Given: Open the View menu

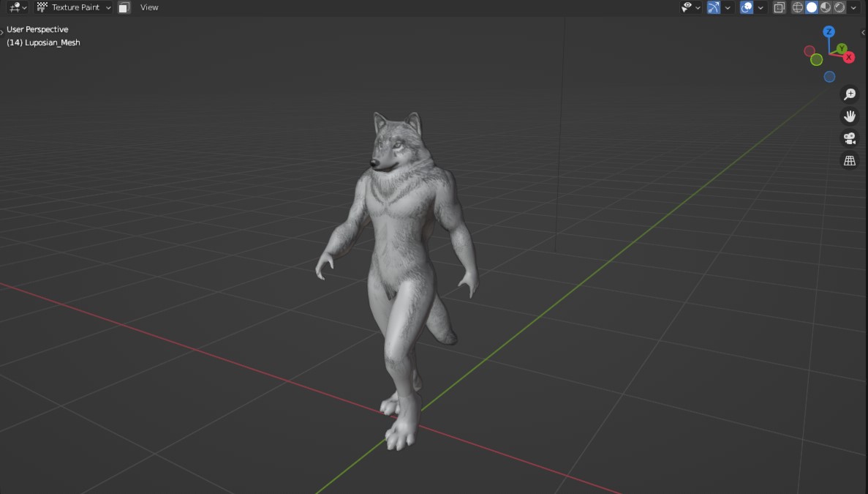Looking at the screenshot, I should (149, 7).
